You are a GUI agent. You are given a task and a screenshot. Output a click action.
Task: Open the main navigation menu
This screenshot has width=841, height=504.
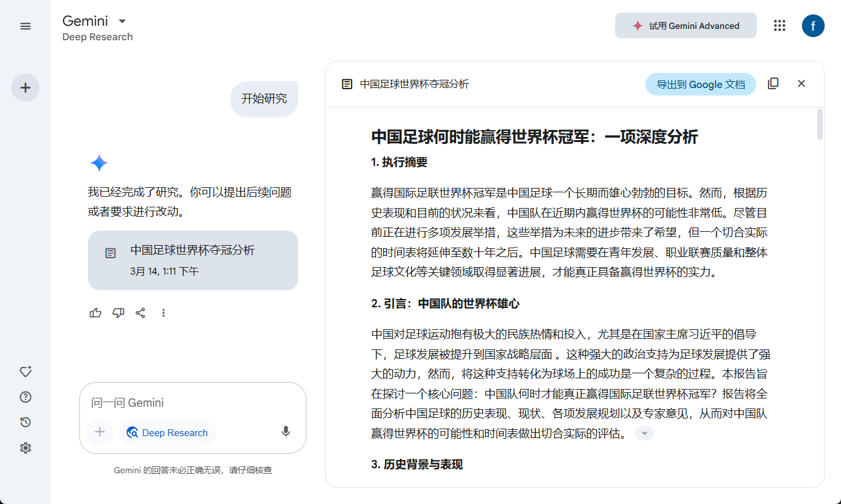point(25,26)
